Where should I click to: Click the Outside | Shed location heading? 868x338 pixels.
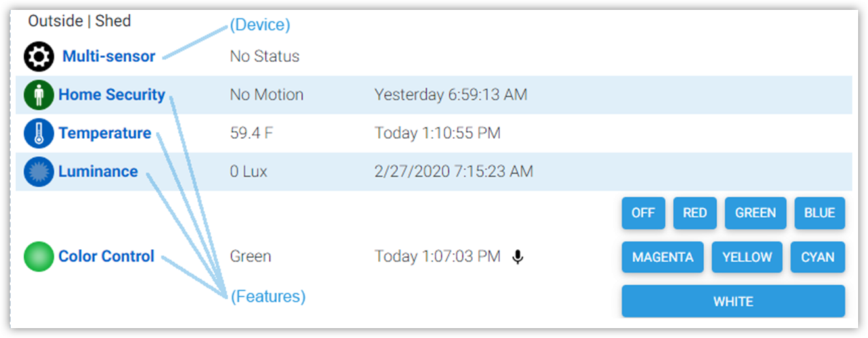pyautogui.click(x=80, y=21)
